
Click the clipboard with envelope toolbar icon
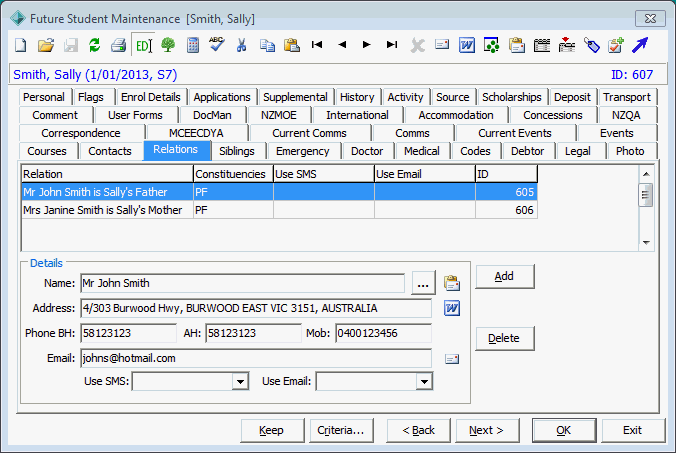click(516, 45)
